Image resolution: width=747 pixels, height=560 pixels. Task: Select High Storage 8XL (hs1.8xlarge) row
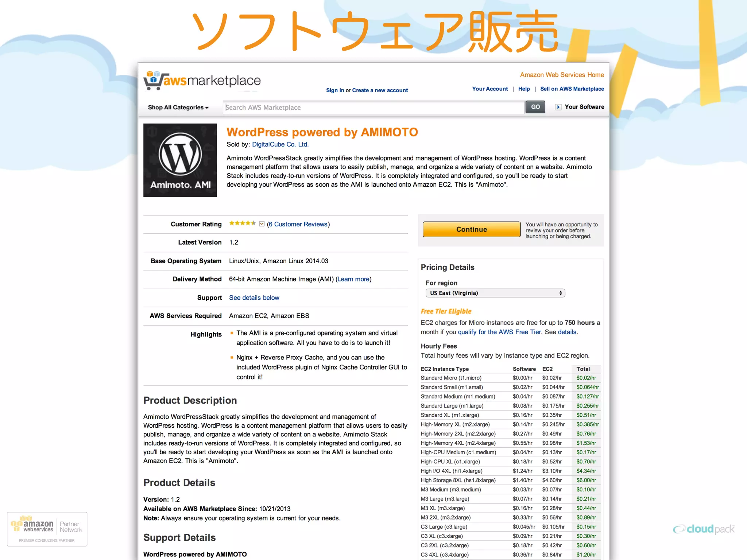coord(510,480)
